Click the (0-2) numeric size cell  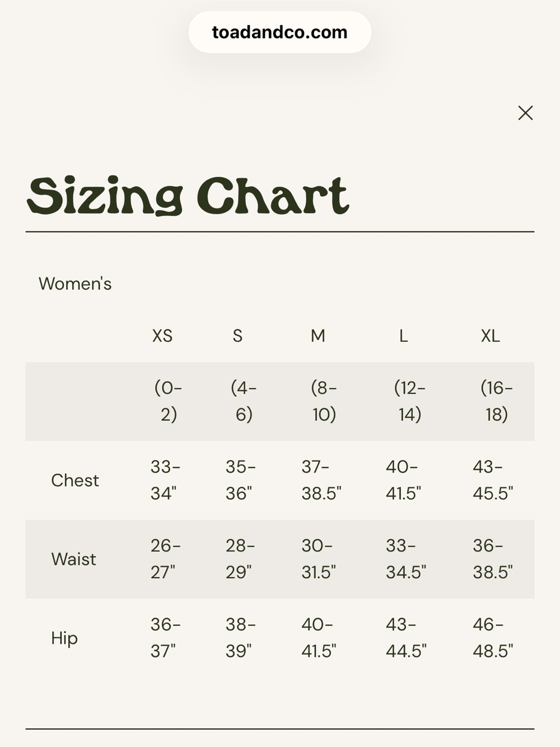(x=168, y=401)
